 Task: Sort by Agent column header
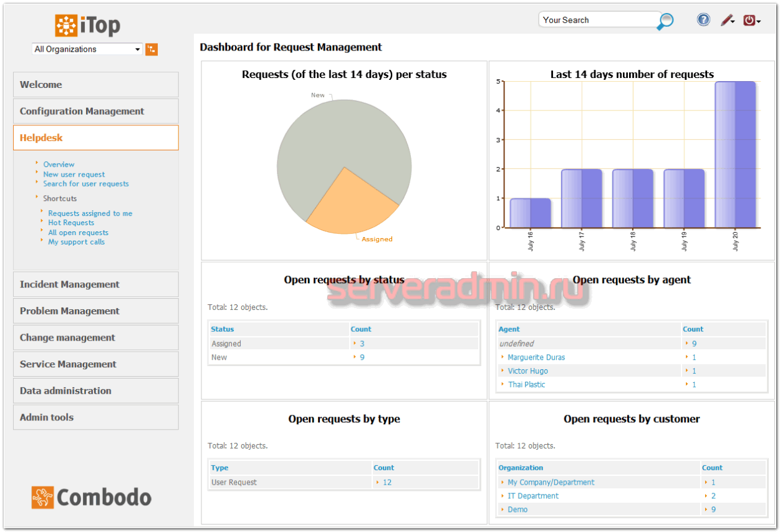tap(509, 329)
